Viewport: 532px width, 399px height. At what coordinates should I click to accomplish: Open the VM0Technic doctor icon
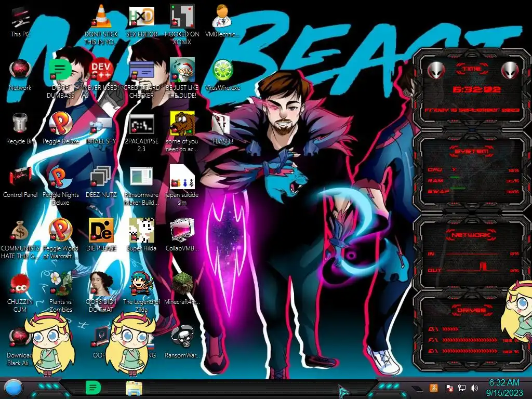(222, 21)
